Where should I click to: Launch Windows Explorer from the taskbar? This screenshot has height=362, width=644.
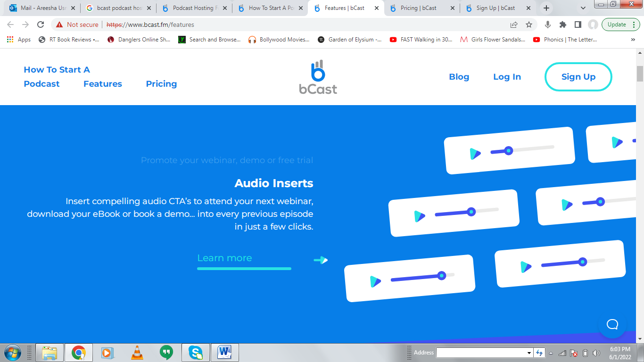(x=50, y=353)
